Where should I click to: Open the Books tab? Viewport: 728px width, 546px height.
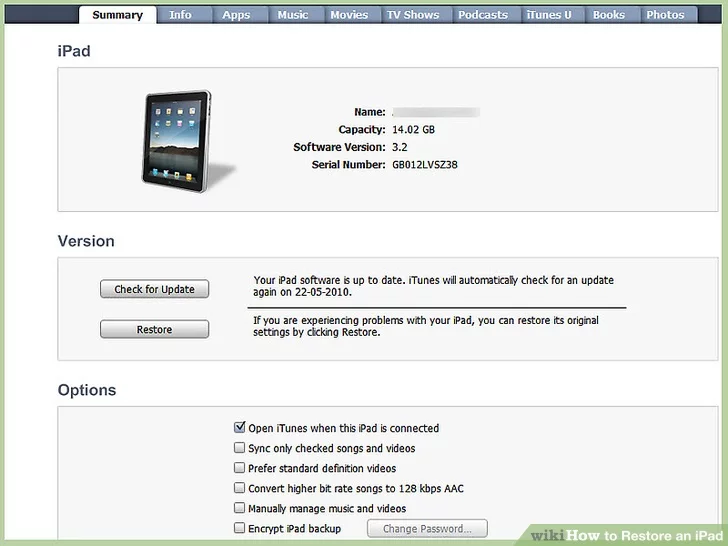tap(609, 15)
